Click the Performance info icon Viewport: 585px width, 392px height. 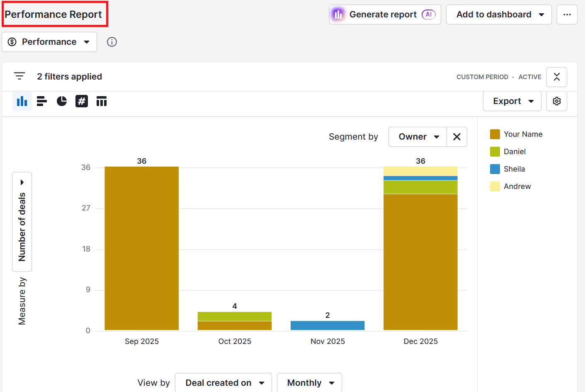click(112, 41)
